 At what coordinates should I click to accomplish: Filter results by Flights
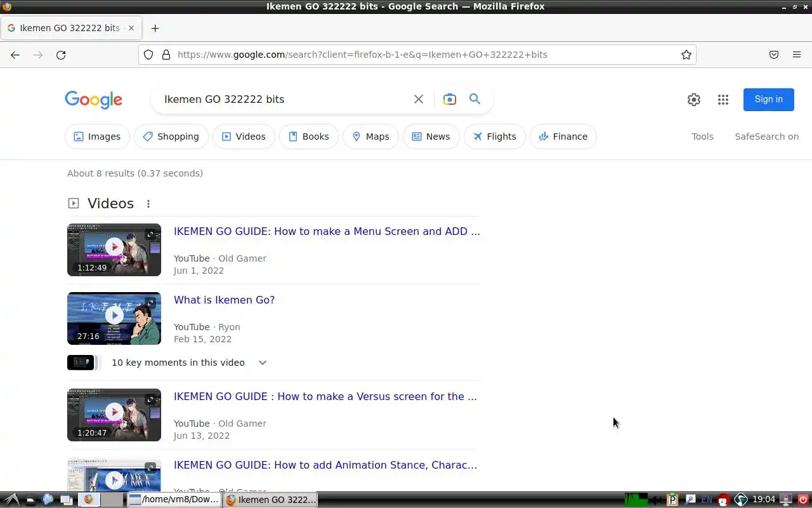click(495, 137)
